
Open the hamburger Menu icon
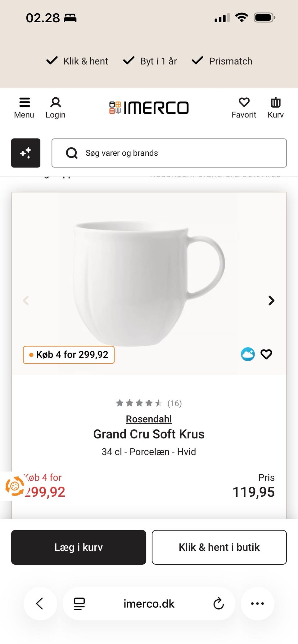(24, 107)
